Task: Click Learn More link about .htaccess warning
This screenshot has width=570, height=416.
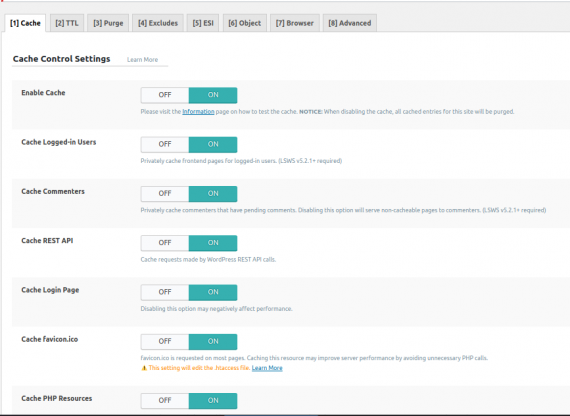Action: 267,368
